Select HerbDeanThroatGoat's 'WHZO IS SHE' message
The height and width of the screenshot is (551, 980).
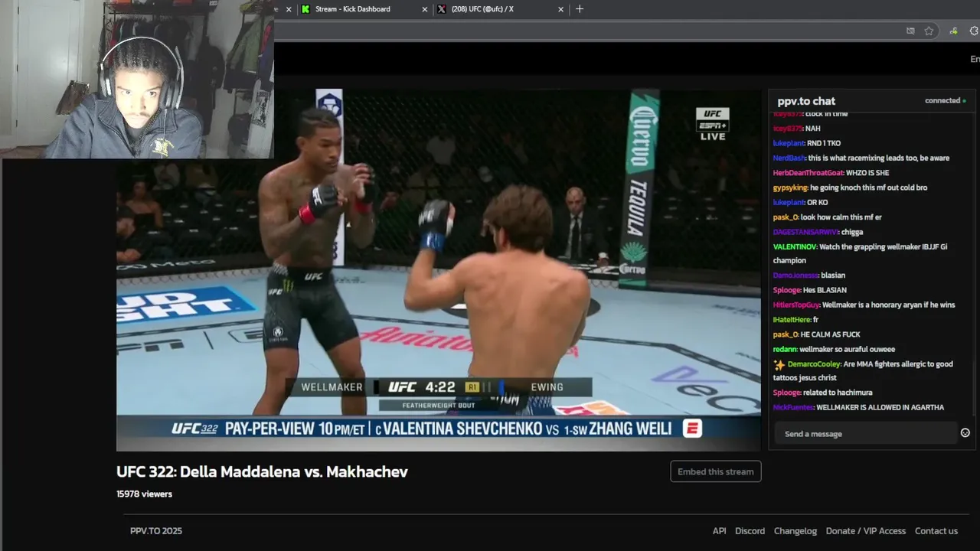tap(831, 173)
